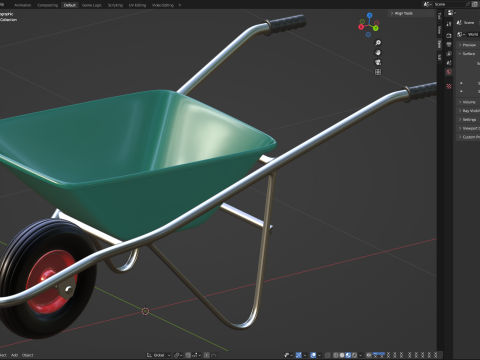
Task: Expand the Align Tools panel
Action: (411, 13)
